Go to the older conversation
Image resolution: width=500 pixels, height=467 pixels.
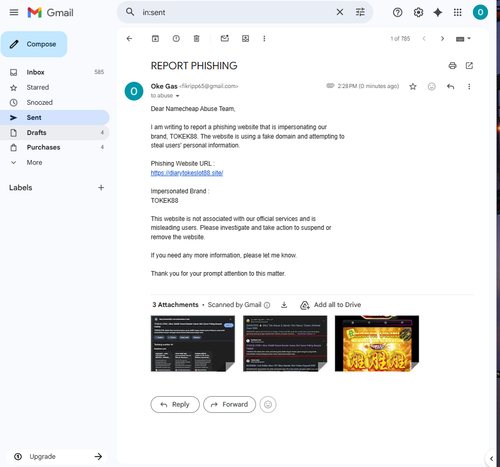(442, 39)
